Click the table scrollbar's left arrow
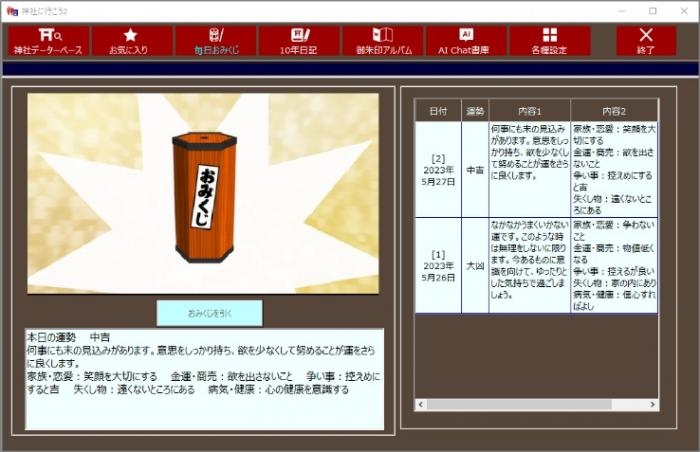 pyautogui.click(x=422, y=405)
